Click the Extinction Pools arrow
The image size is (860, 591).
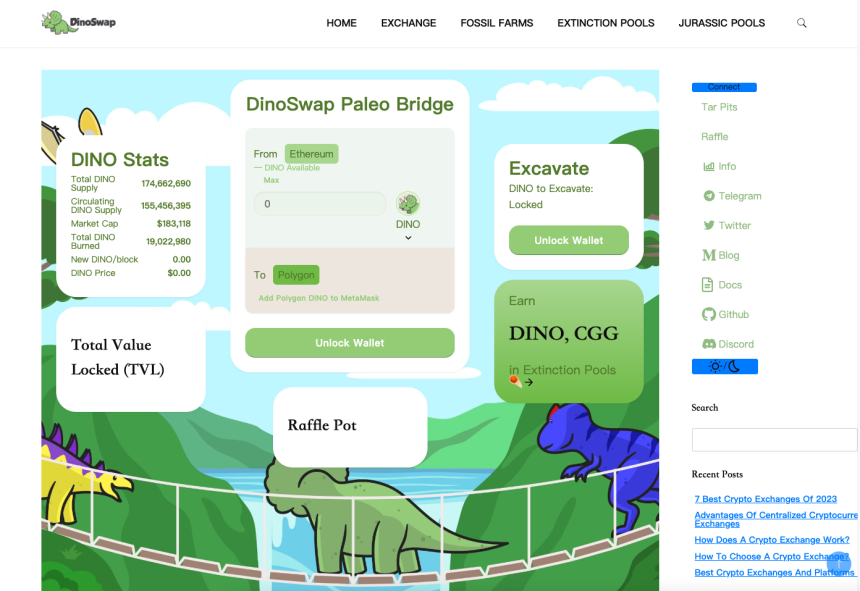tap(529, 382)
